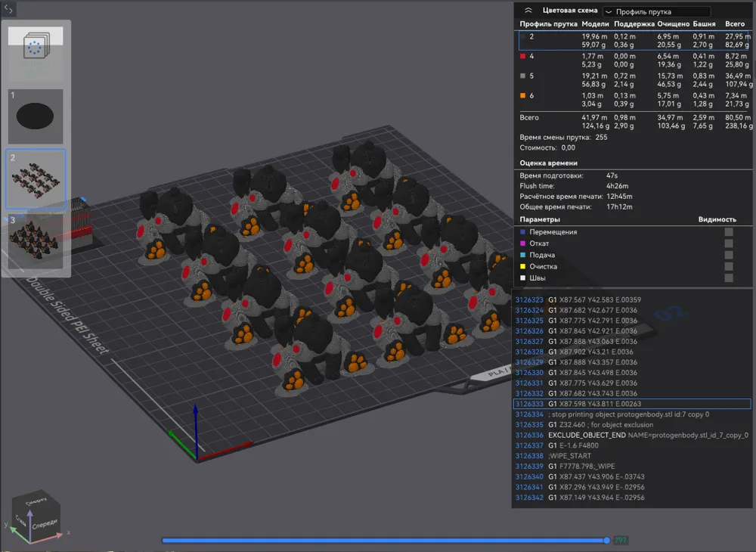Click the cyan Подача color square
This screenshot has height=552, width=756.
point(522,255)
